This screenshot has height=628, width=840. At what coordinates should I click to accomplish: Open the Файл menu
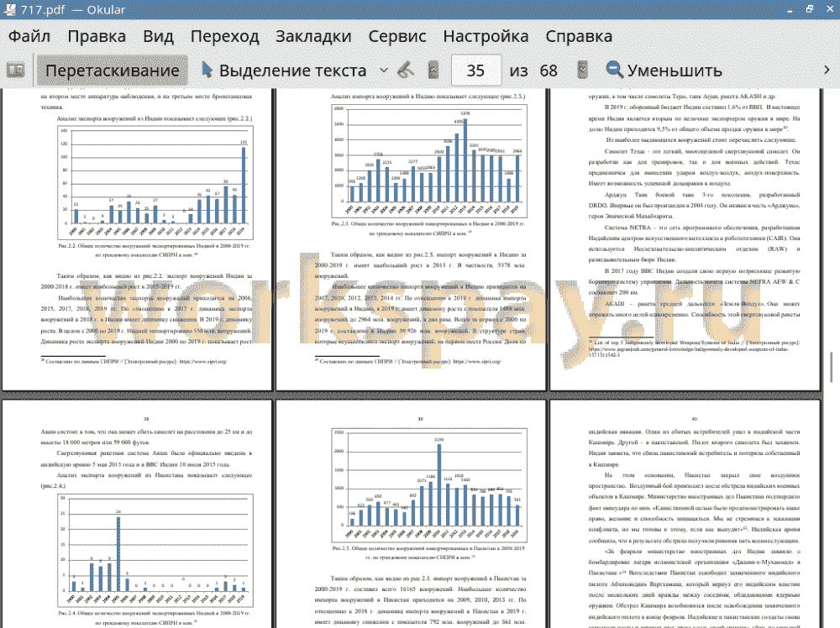[29, 36]
